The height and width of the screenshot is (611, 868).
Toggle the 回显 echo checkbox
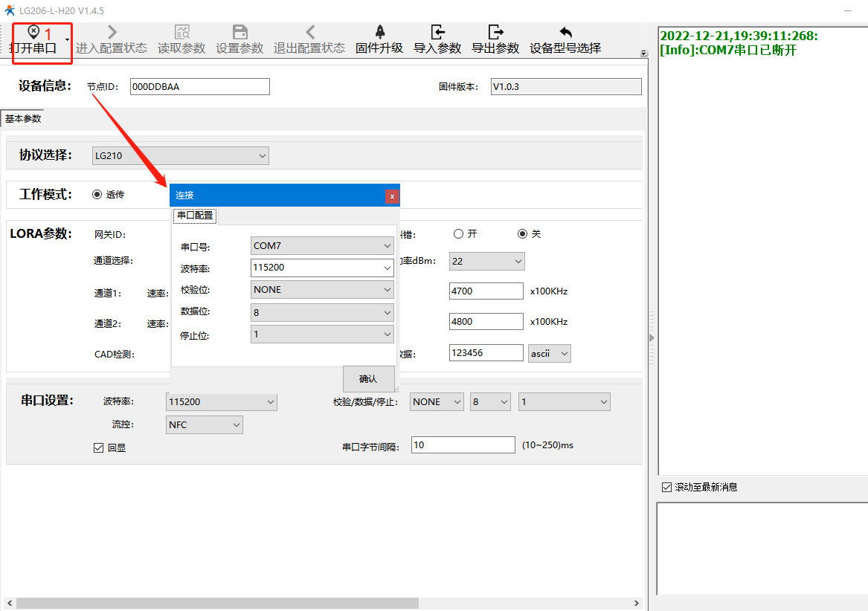[99, 447]
